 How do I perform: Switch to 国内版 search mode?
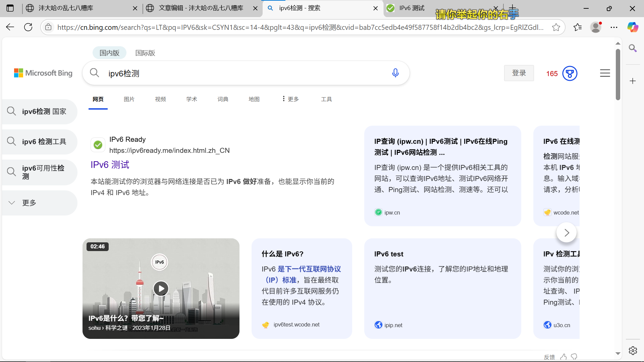tap(109, 53)
